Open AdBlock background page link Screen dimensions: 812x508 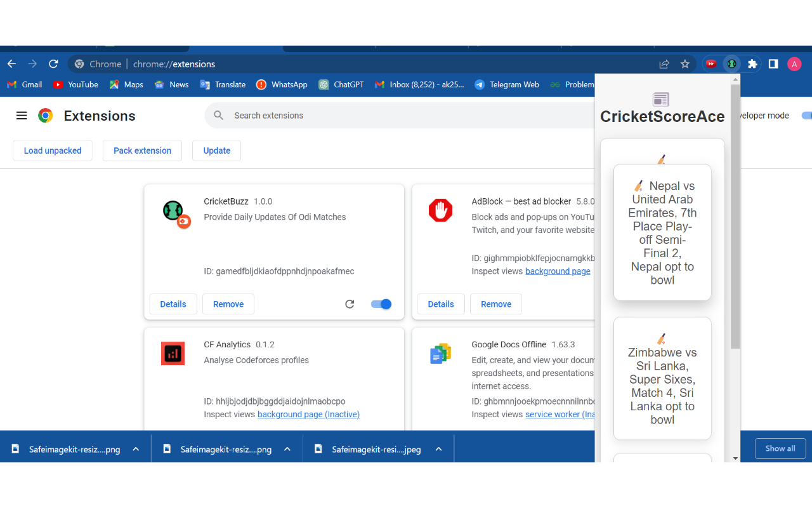tap(558, 271)
